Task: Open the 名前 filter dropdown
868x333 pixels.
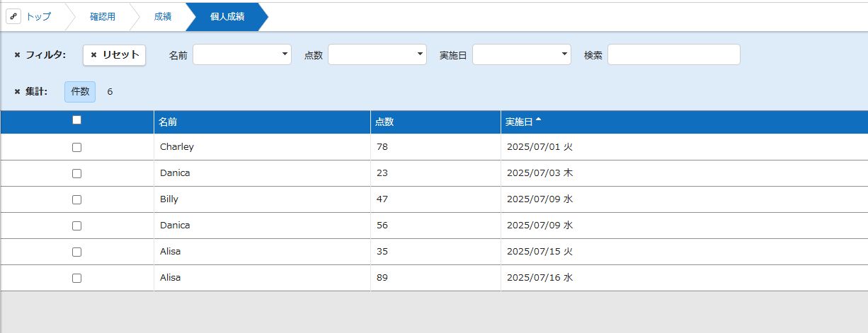Action: (242, 54)
